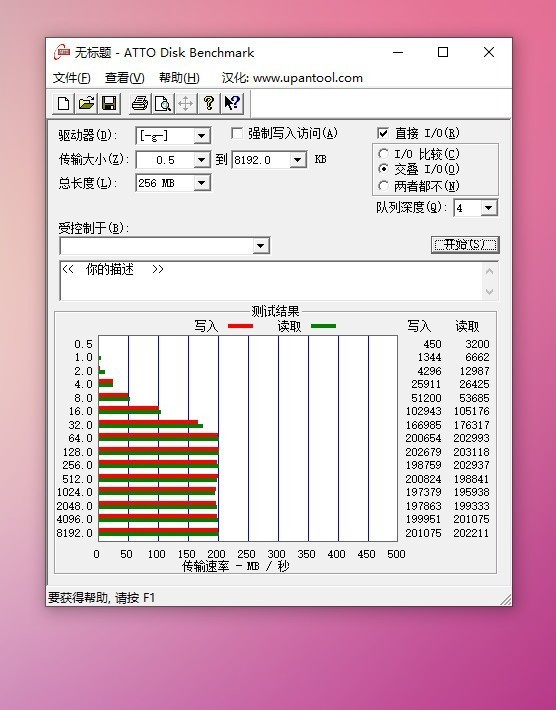
Task: Save results with the floppy disk icon
Action: [109, 104]
